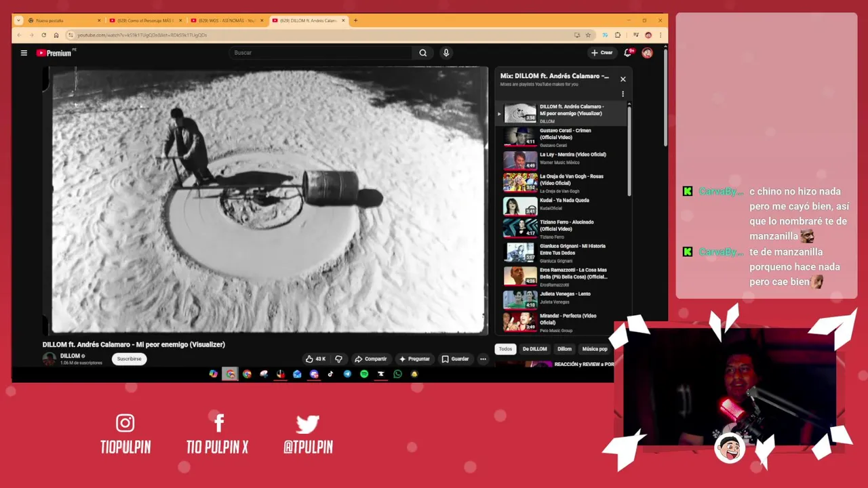
Task: Click the Suscribirse button
Action: tap(129, 359)
